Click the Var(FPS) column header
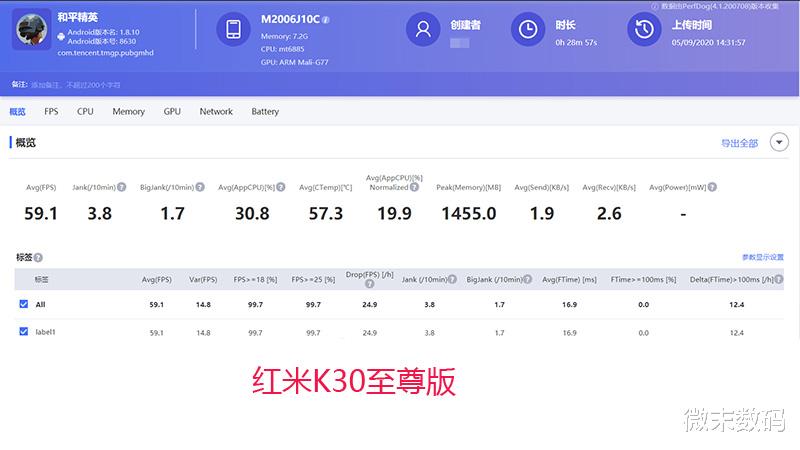800x450 pixels. (x=203, y=280)
